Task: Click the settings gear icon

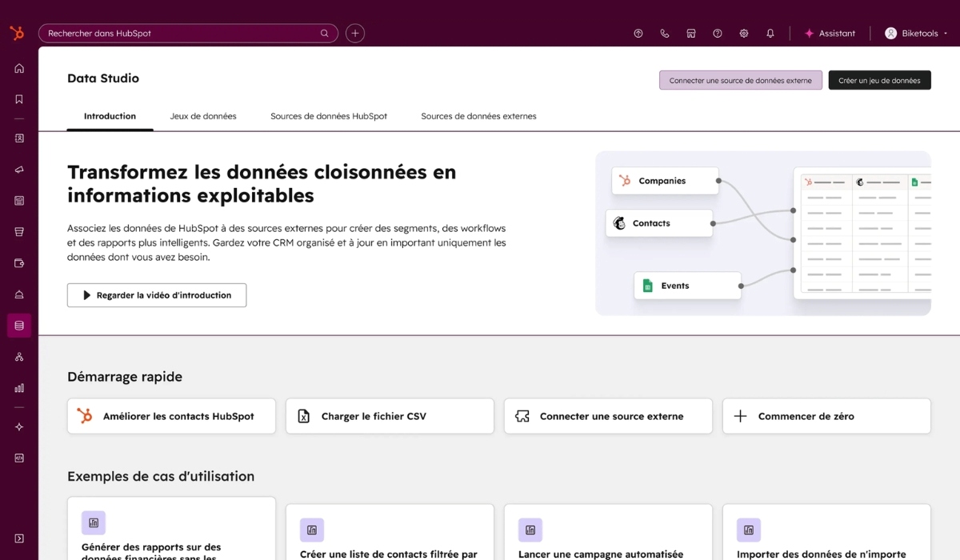Action: [x=743, y=34]
